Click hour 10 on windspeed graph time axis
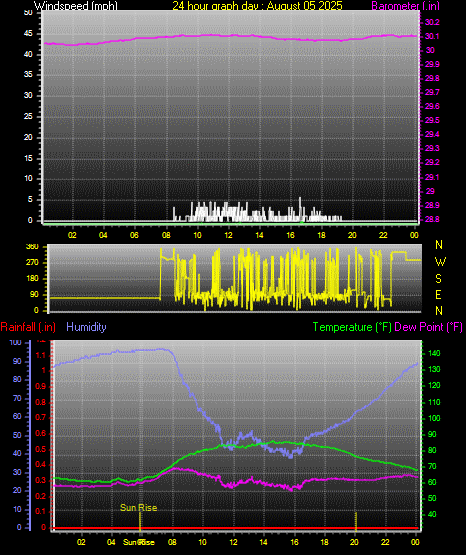The height and width of the screenshot is (555, 466). (197, 235)
